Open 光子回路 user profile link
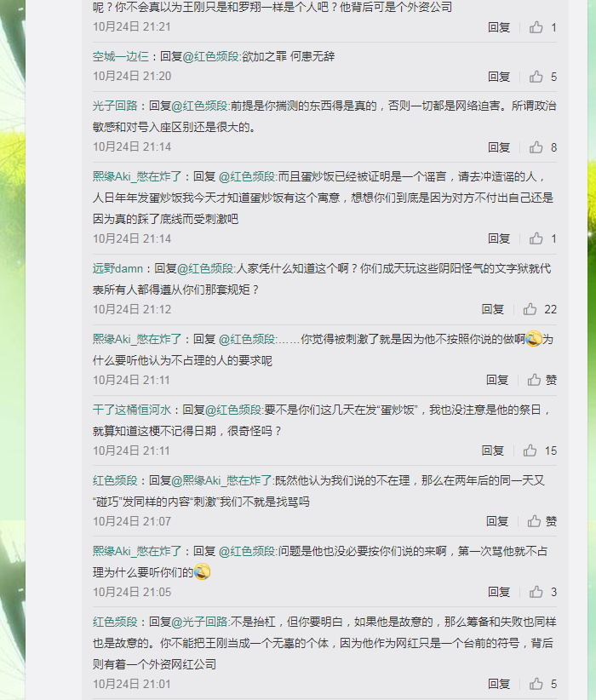596x700 pixels. pyautogui.click(x=115, y=106)
